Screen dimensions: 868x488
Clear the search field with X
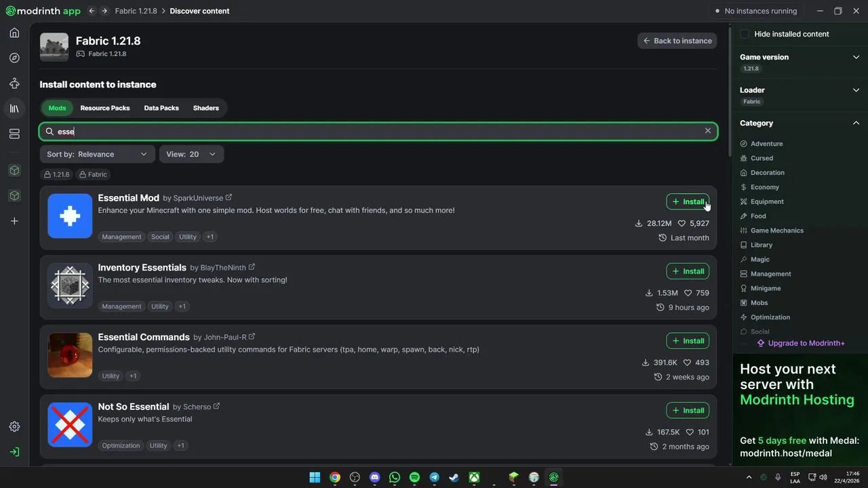(708, 131)
